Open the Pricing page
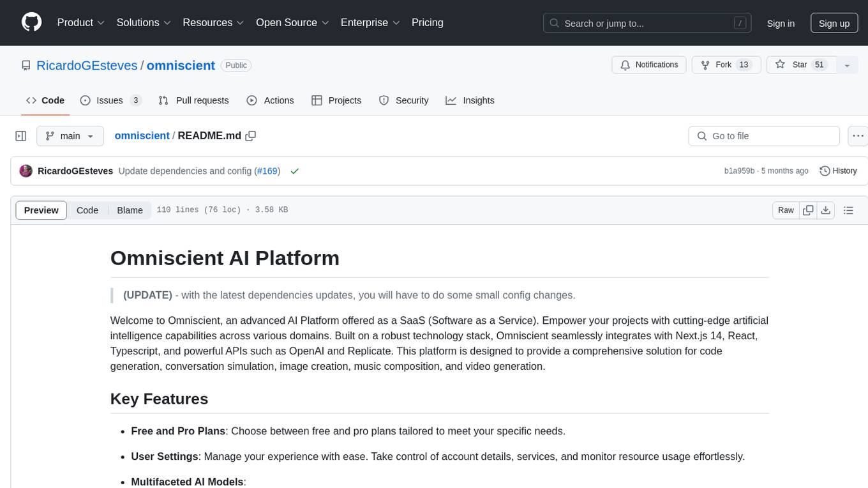Screen dimensions: 868x488 pos(428,22)
